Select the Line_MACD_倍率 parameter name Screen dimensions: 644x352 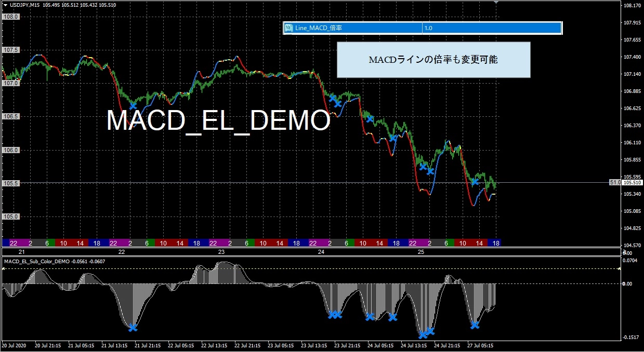[318, 28]
